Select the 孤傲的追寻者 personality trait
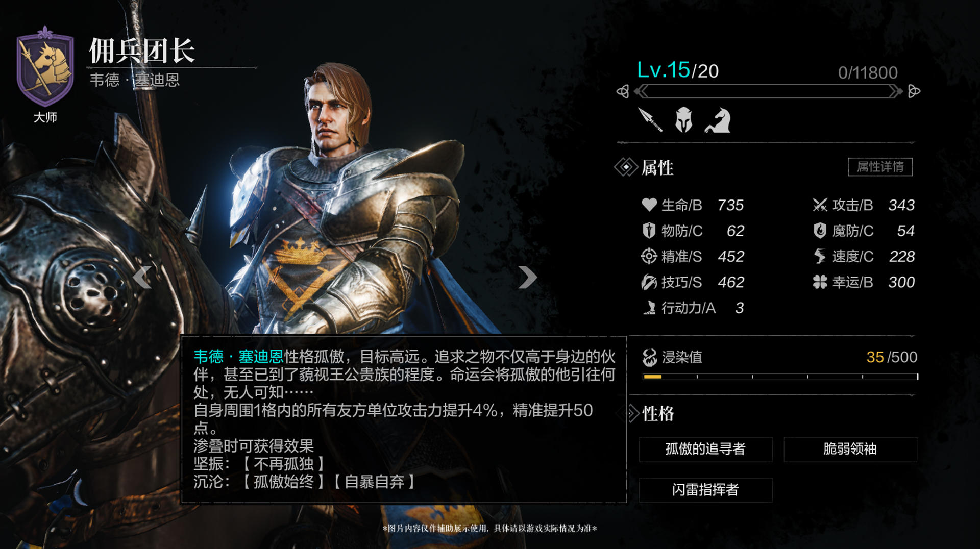Image resolution: width=980 pixels, height=549 pixels. point(705,449)
